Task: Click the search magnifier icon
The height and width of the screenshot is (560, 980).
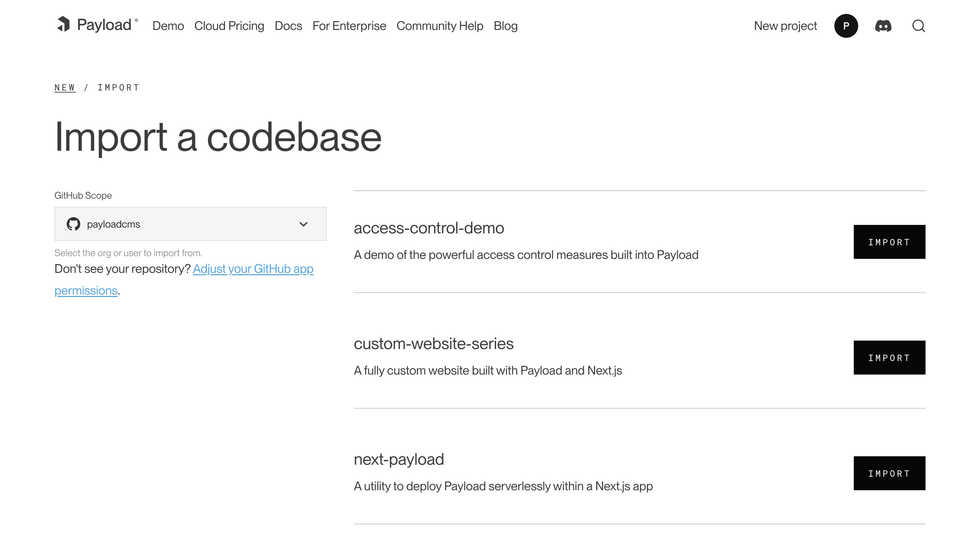Action: tap(919, 26)
